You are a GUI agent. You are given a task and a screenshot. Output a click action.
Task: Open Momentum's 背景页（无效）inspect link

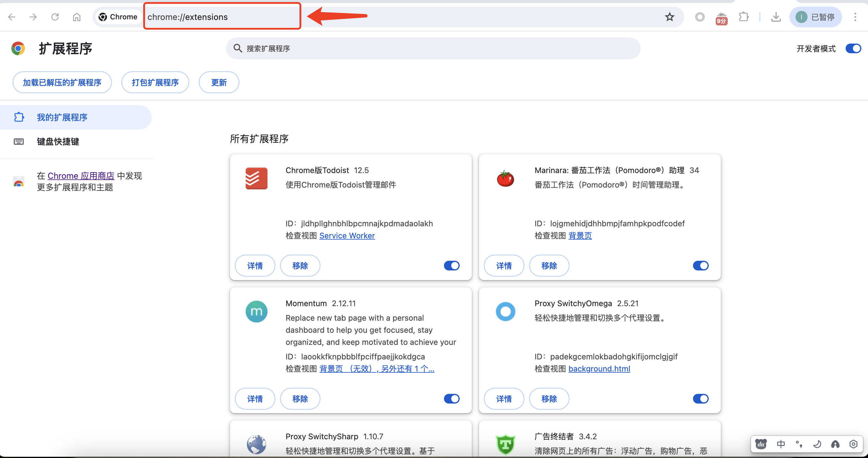377,369
